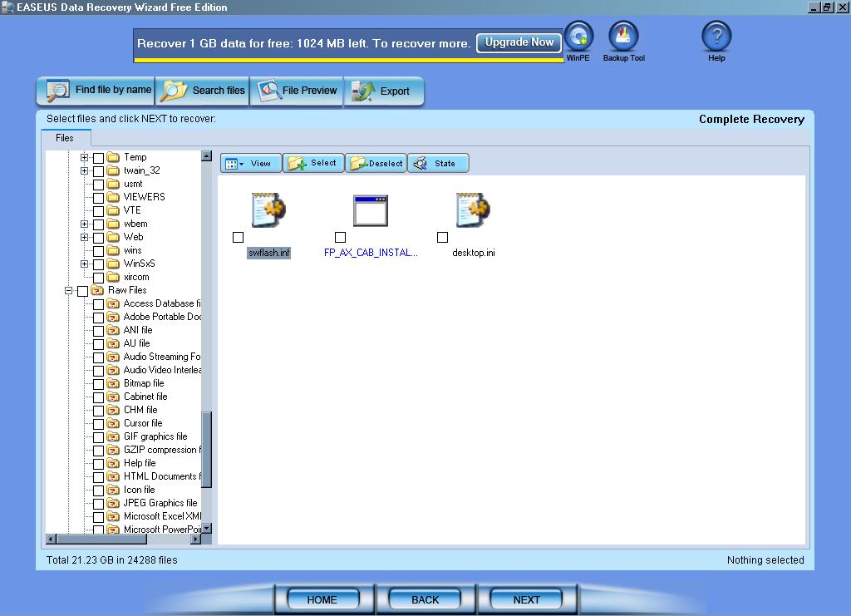The image size is (851, 616).
Task: Click the Help file category icon
Action: (113, 464)
